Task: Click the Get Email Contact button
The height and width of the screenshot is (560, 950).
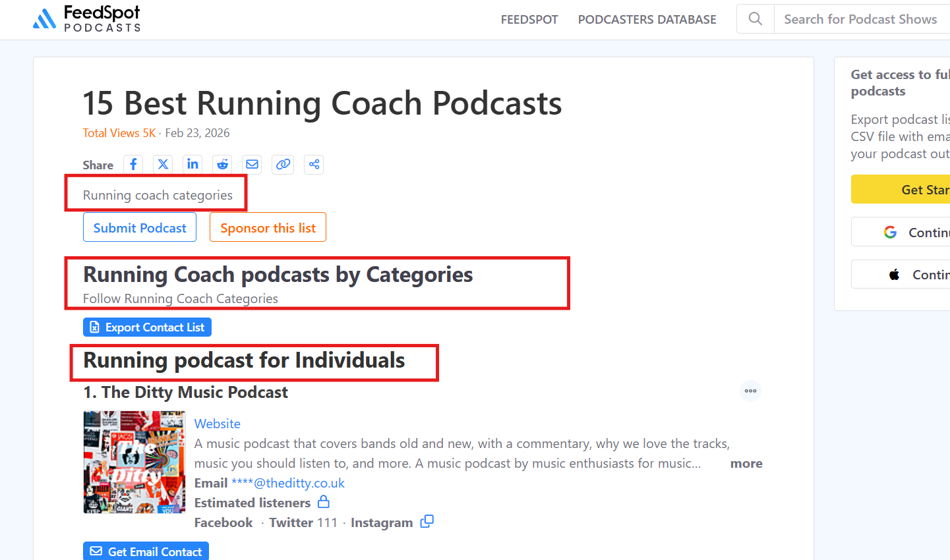Action: [146, 551]
